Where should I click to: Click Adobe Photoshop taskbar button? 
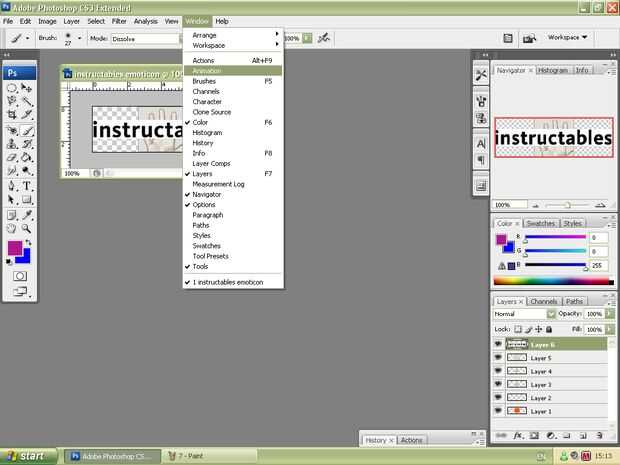click(113, 456)
